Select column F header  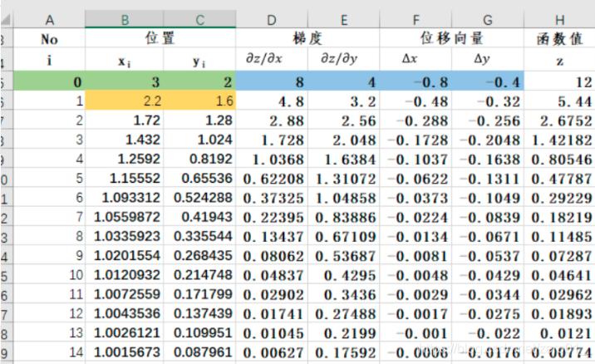point(416,20)
